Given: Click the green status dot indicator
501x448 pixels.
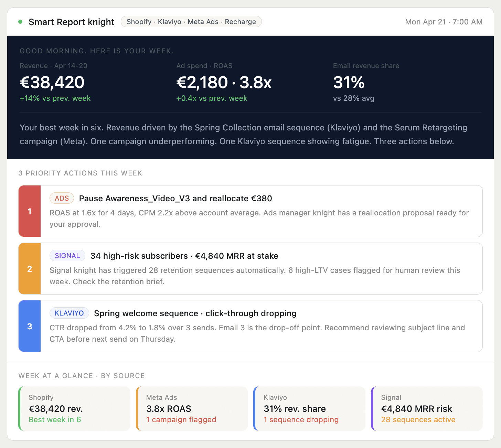Looking at the screenshot, I should (x=20, y=22).
